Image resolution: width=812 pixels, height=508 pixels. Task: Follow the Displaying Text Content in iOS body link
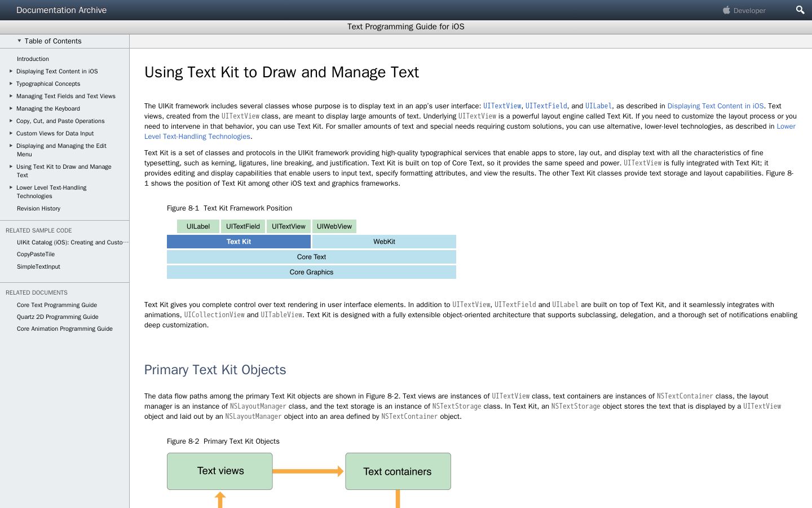716,106
